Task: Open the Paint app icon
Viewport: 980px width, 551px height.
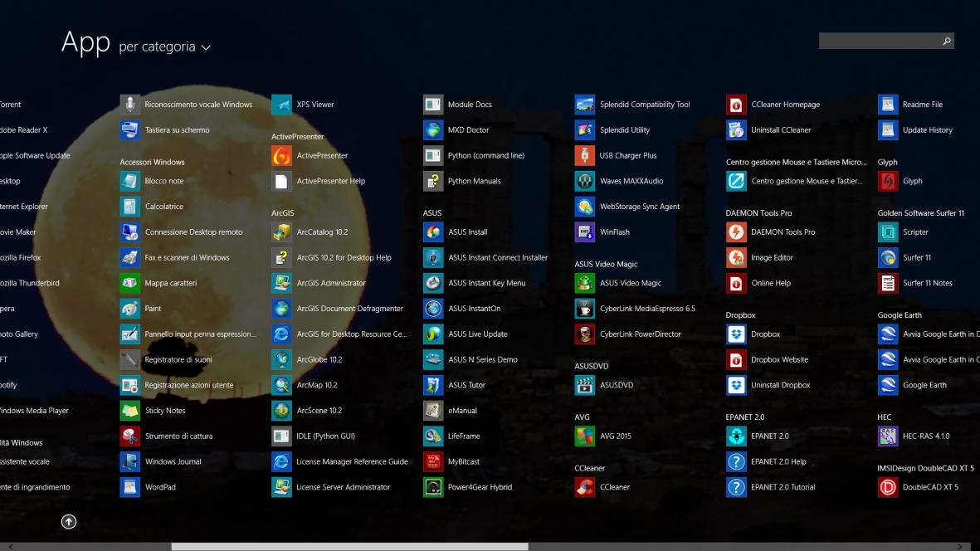Action: point(130,309)
